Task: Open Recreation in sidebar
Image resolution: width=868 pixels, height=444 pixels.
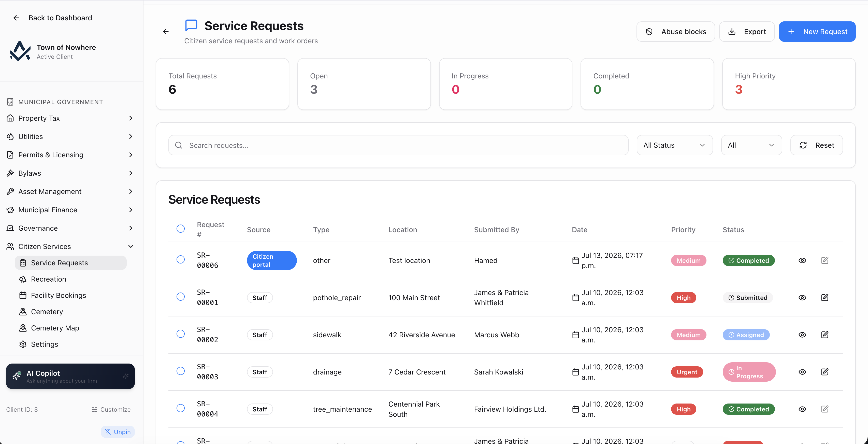Action: click(x=71, y=279)
